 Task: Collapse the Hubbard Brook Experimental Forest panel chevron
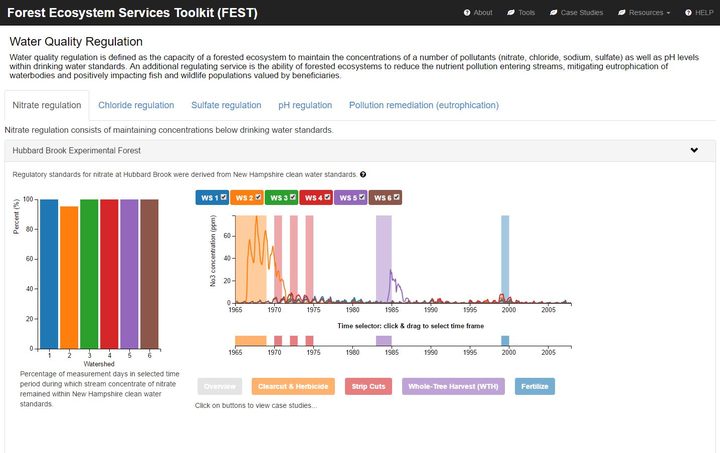click(694, 150)
